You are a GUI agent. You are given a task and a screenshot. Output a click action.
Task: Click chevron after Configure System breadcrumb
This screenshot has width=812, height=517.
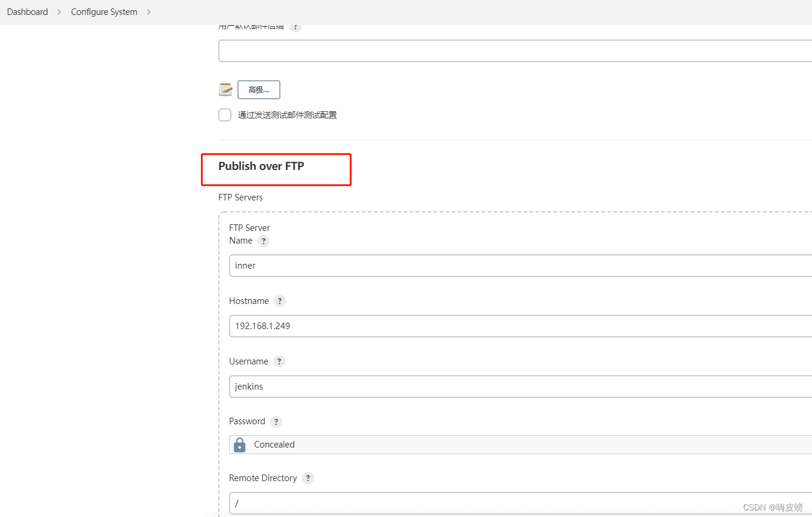[x=148, y=11]
